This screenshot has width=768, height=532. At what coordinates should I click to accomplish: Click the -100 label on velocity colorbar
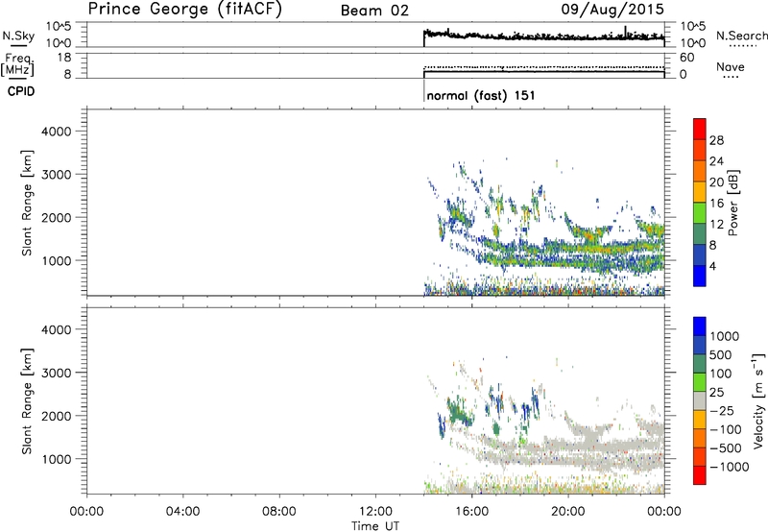(726, 429)
